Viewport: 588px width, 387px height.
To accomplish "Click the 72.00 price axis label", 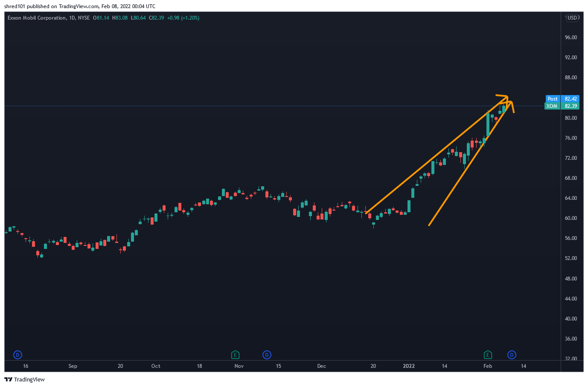I will 571,158.
